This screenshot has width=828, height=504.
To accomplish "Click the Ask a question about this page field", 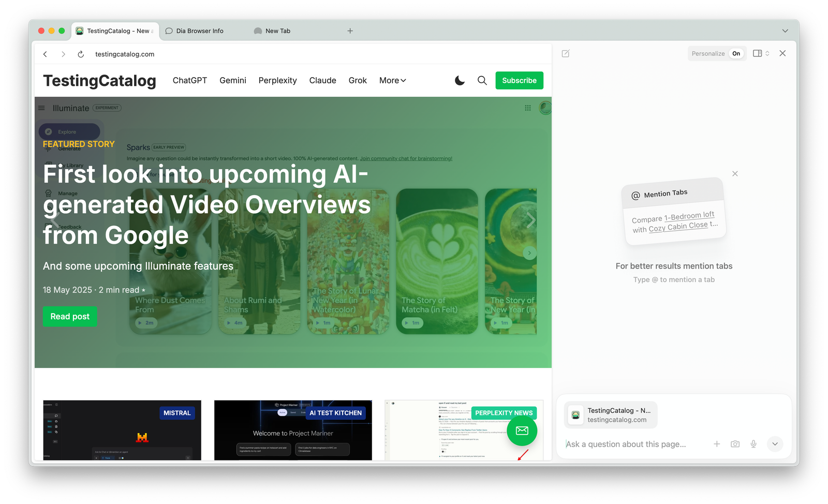I will [626, 444].
